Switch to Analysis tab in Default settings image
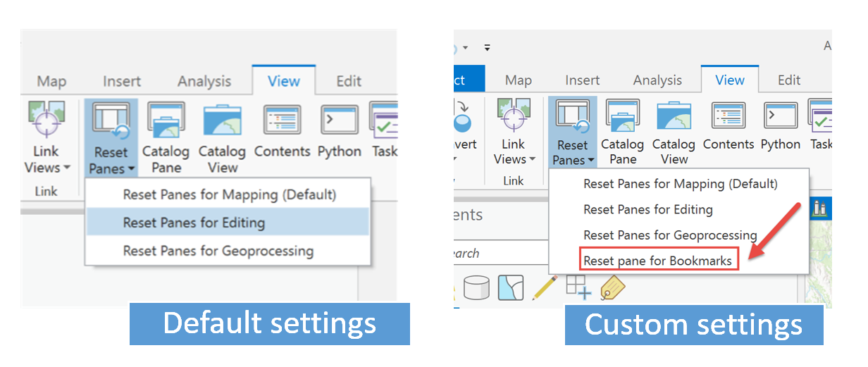Viewport: 868px width, 367px height. point(204,82)
